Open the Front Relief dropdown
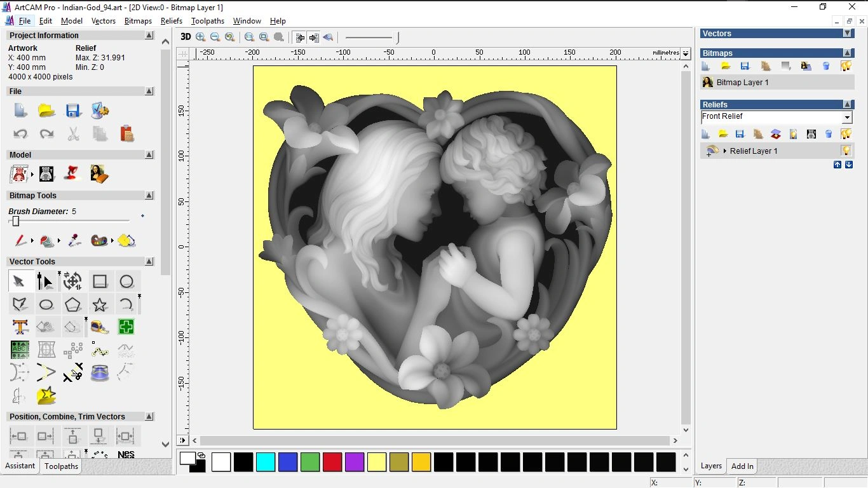 847,118
